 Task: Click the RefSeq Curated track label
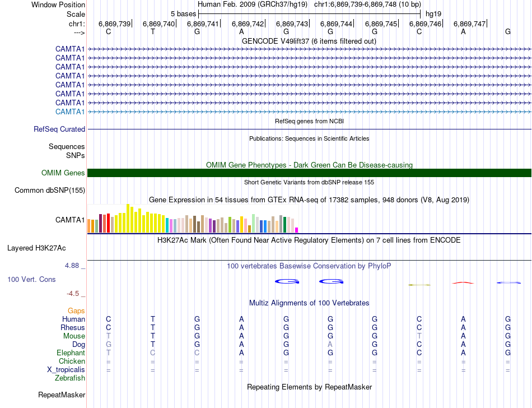pyautogui.click(x=59, y=129)
